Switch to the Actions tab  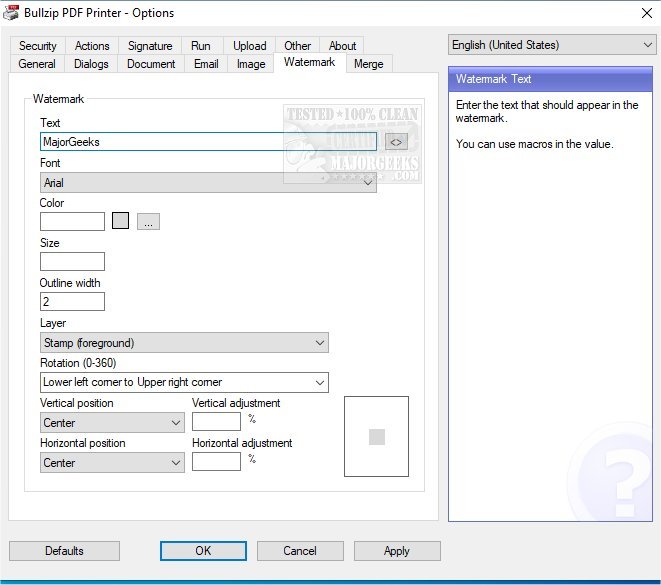pyautogui.click(x=92, y=46)
